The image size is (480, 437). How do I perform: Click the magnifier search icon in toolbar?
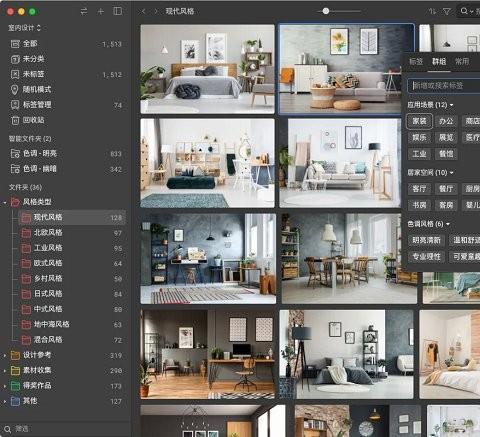coord(464,11)
